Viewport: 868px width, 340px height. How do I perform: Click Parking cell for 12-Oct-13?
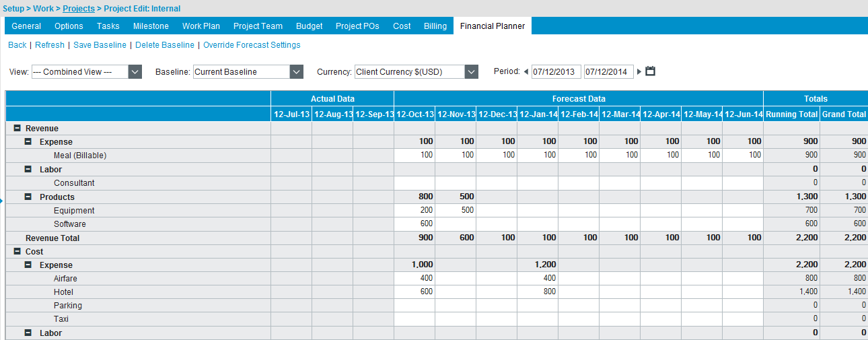414,306
